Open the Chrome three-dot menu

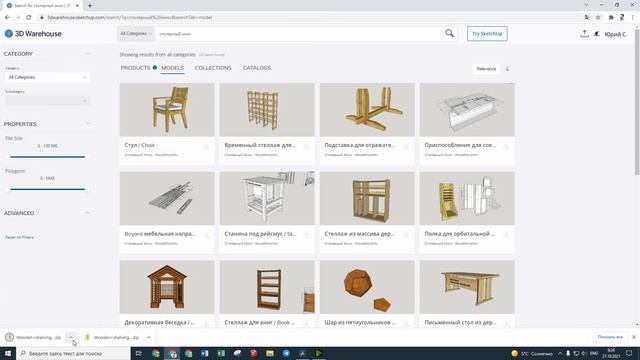tap(633, 17)
